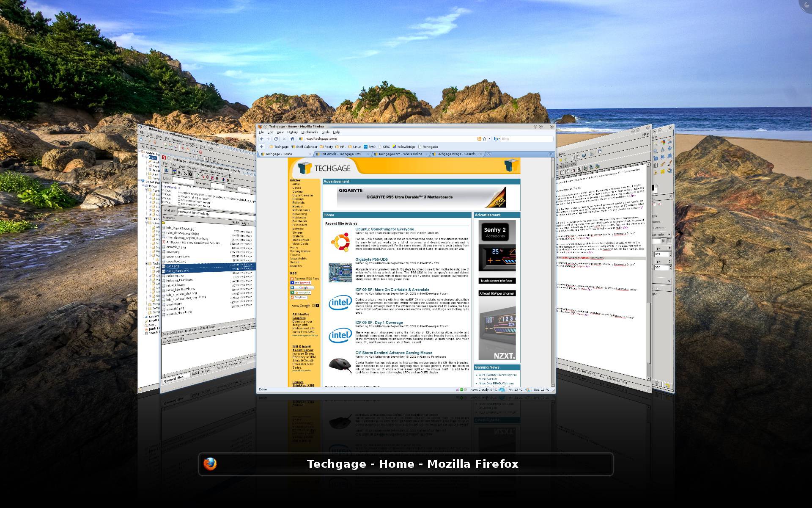The width and height of the screenshot is (812, 508).
Task: Switch to Techgage.com - Who's Online tab
Action: click(x=401, y=154)
